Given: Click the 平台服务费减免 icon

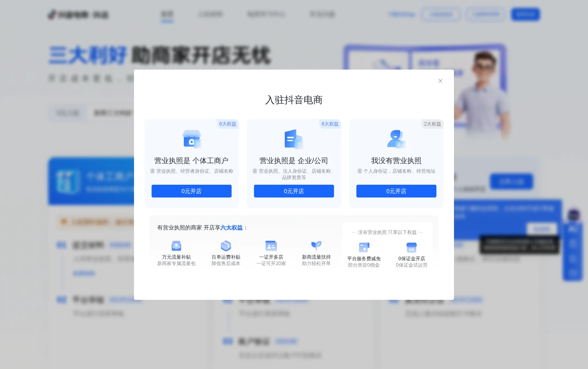Looking at the screenshot, I should click(364, 247).
